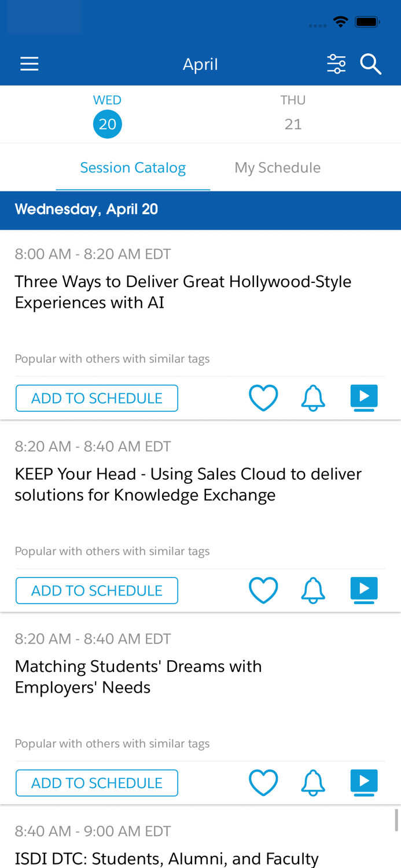
Task: Select Wednesday the 20th date circle
Action: pyautogui.click(x=108, y=123)
